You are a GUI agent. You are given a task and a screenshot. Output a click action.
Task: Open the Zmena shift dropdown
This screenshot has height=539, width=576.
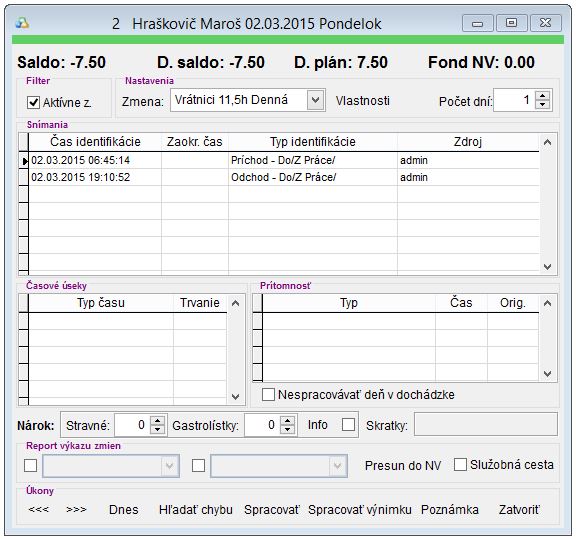315,100
